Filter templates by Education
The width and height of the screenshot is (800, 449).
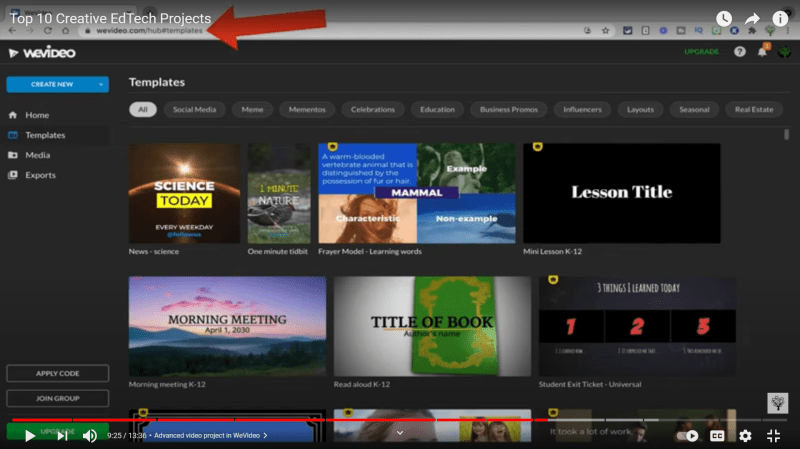[437, 109]
